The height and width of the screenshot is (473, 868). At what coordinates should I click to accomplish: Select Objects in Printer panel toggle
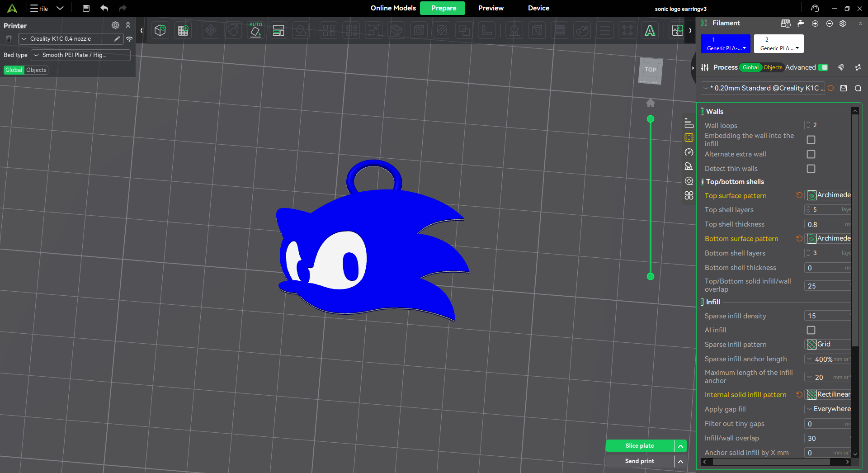36,70
